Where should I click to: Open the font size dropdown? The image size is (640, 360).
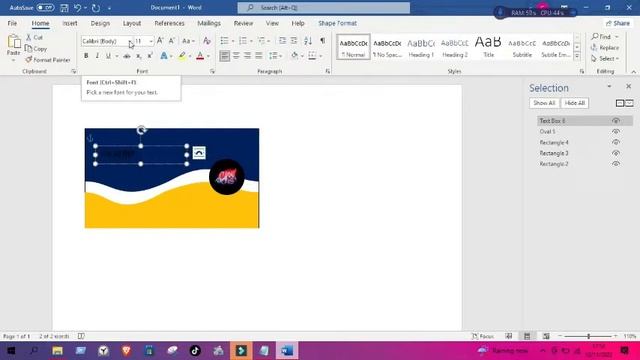pyautogui.click(x=151, y=41)
